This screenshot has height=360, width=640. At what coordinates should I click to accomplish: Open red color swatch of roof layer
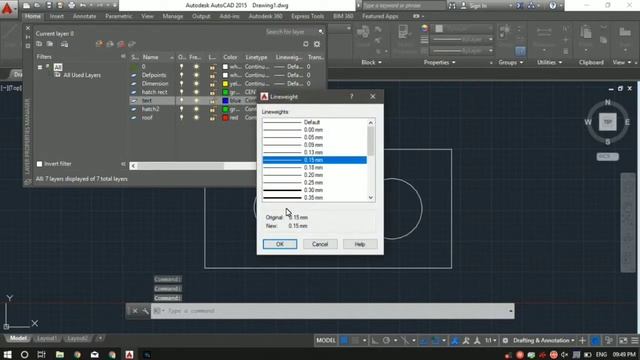pyautogui.click(x=225, y=118)
